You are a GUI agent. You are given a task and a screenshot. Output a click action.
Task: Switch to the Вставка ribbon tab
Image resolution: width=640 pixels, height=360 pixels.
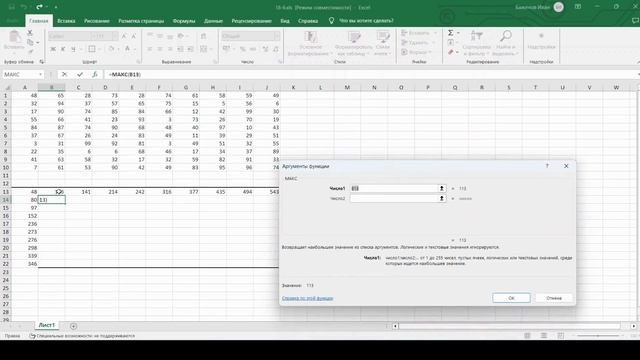66,20
